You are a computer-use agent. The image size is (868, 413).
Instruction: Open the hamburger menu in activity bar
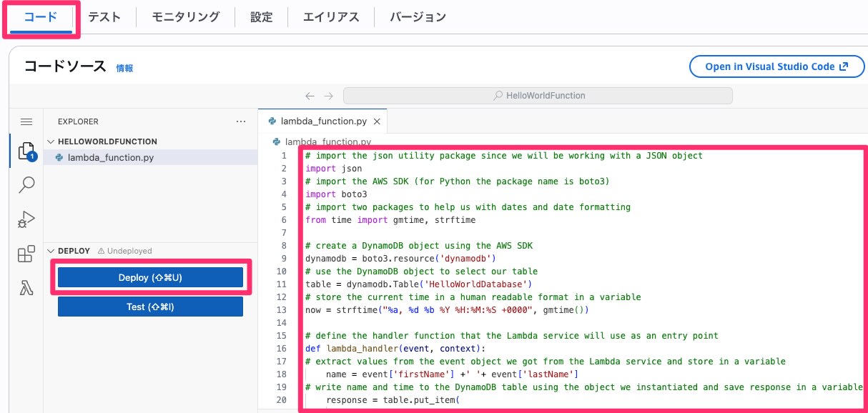click(26, 122)
